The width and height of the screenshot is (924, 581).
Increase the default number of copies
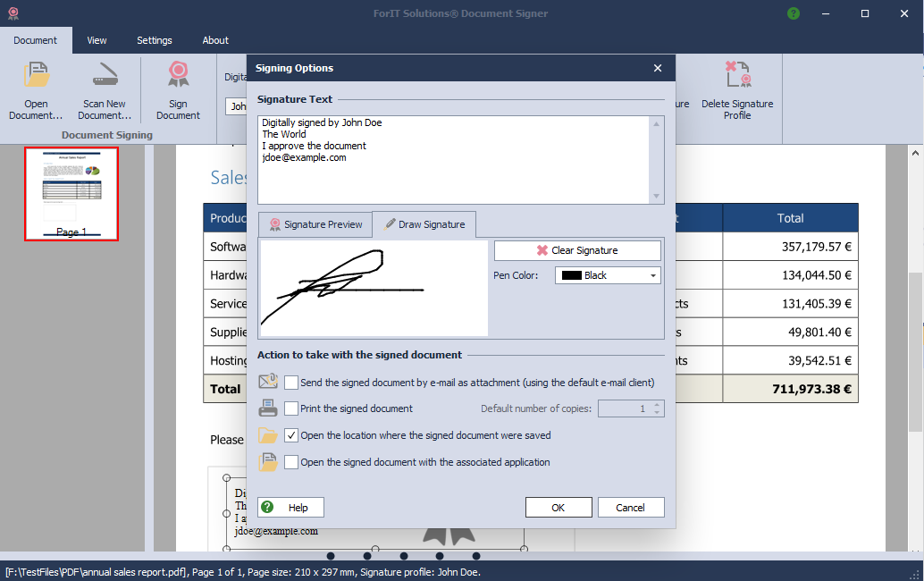click(x=658, y=405)
